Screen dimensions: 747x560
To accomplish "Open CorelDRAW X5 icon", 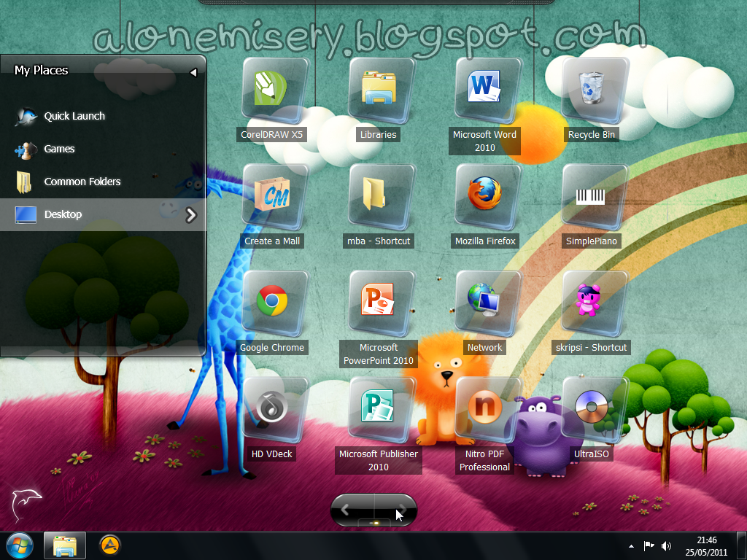I will [274, 90].
